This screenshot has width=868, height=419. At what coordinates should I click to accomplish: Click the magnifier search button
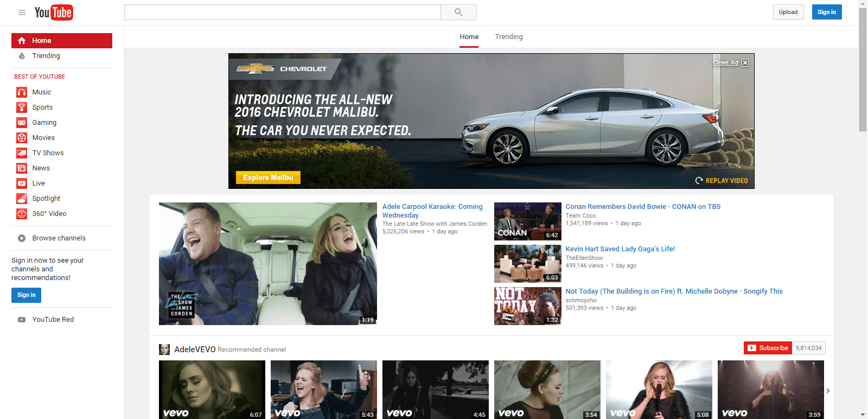(x=458, y=12)
